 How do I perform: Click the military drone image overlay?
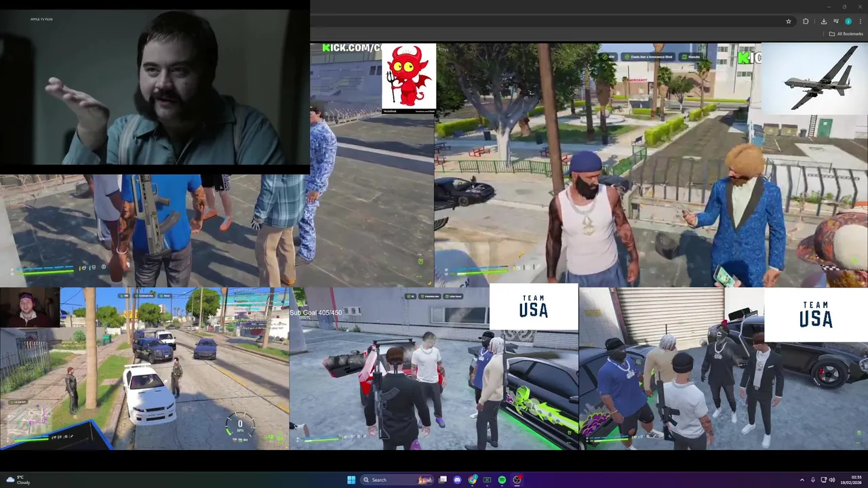pyautogui.click(x=814, y=79)
